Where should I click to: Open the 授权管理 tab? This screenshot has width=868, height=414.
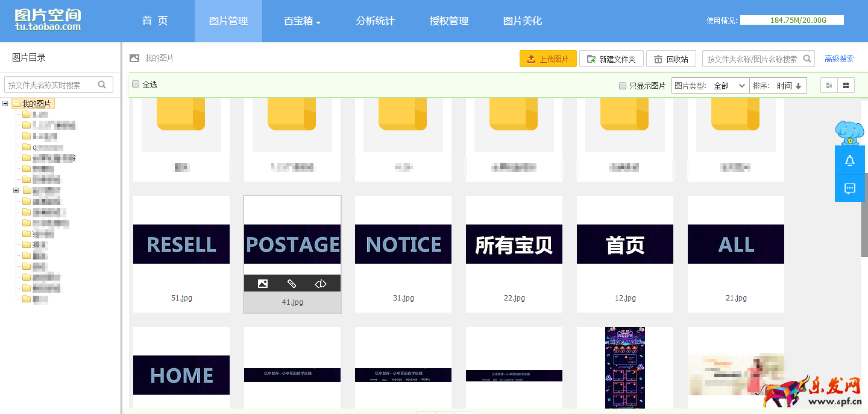tap(449, 21)
